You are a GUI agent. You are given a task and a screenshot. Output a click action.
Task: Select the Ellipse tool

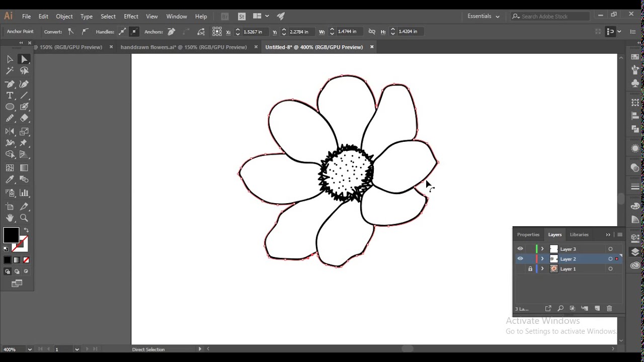[x=10, y=107]
